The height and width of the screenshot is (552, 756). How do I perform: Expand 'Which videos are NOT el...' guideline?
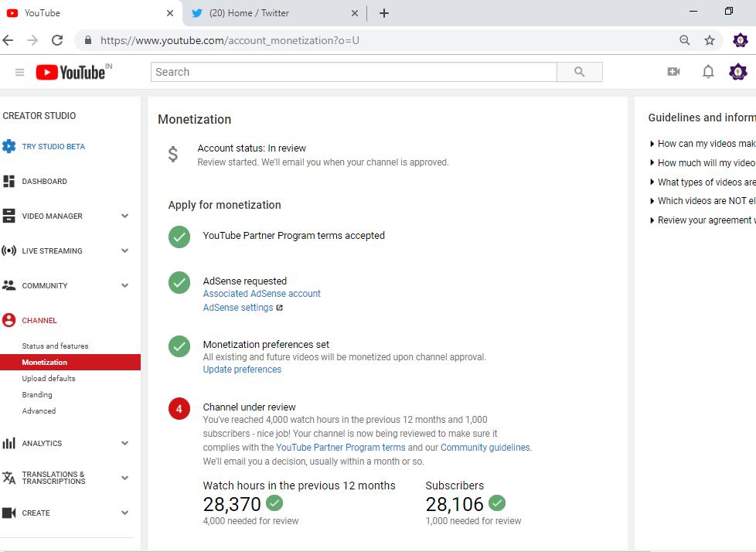702,200
